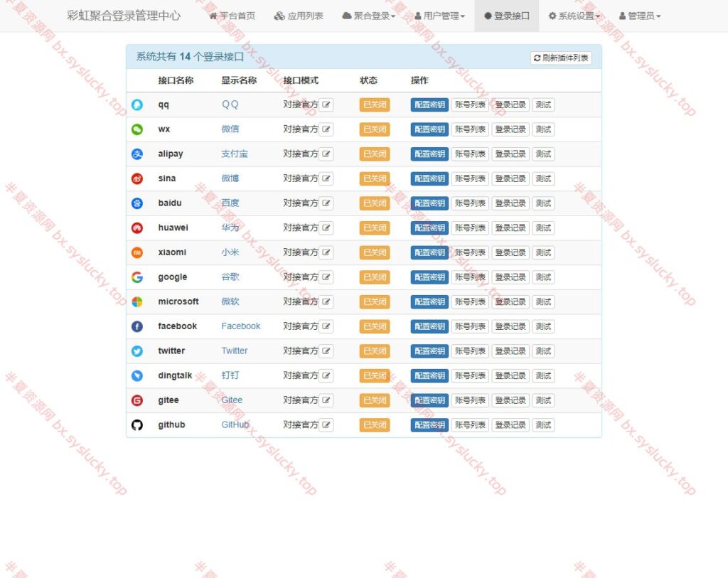The height and width of the screenshot is (578, 728).
Task: Click the Alipay blue icon
Action: 137,154
